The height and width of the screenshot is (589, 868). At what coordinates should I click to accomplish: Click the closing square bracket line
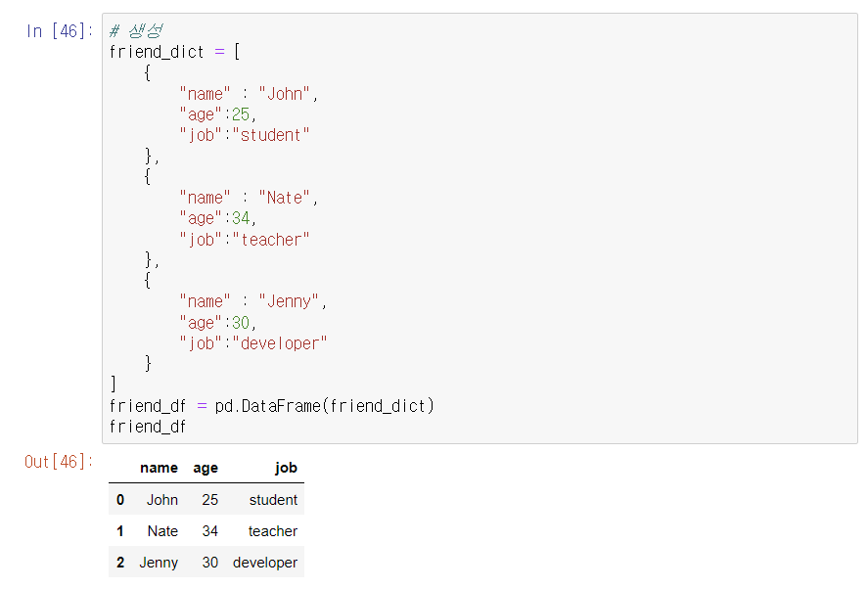point(114,384)
